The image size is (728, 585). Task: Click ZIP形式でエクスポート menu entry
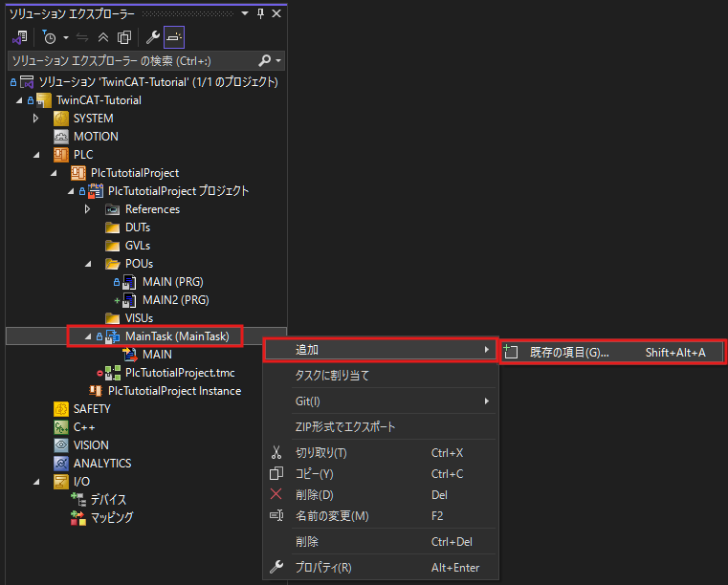pos(344,427)
